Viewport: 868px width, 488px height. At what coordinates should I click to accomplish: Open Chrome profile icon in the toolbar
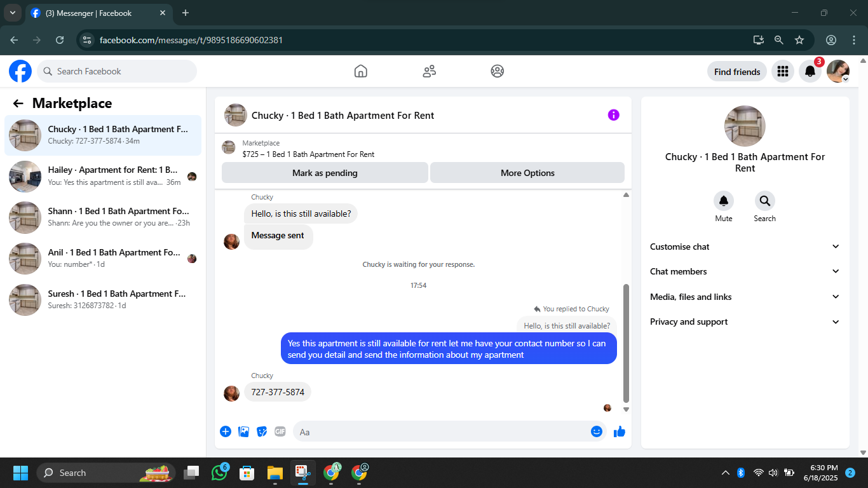click(831, 40)
